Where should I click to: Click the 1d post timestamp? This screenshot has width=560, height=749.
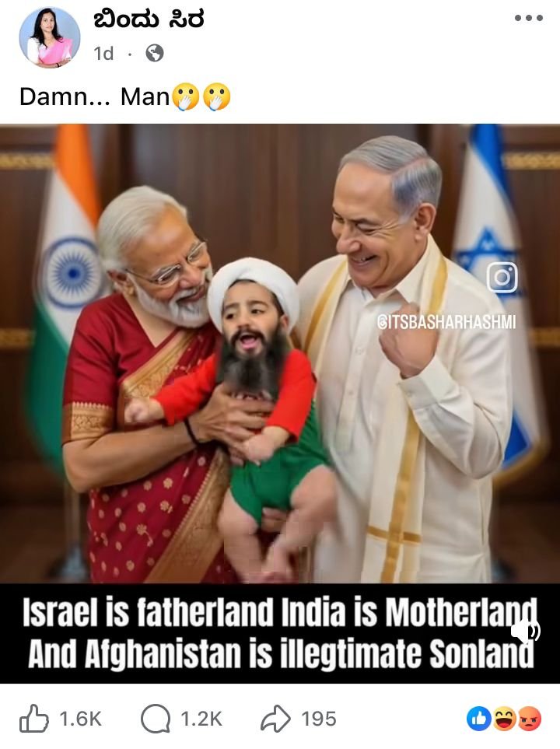[103, 53]
